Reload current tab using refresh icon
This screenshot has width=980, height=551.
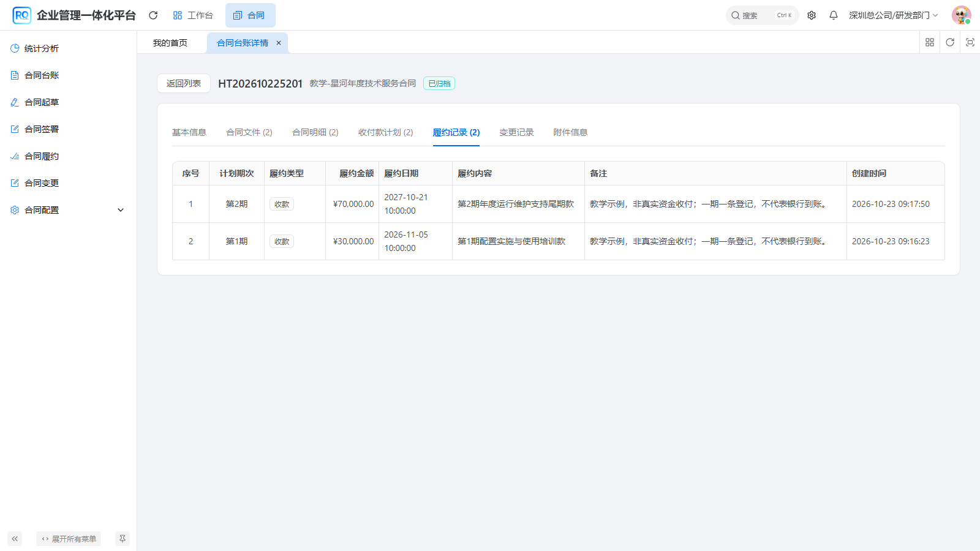coord(950,42)
